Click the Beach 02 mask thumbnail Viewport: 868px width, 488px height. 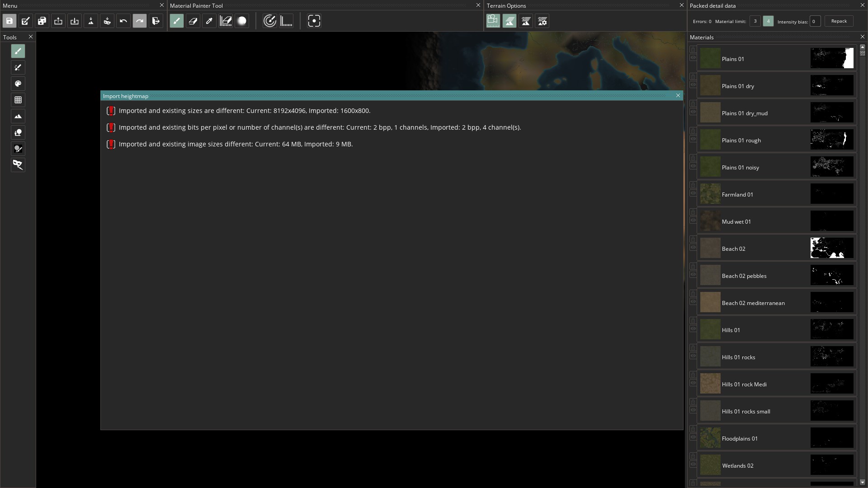coord(832,248)
